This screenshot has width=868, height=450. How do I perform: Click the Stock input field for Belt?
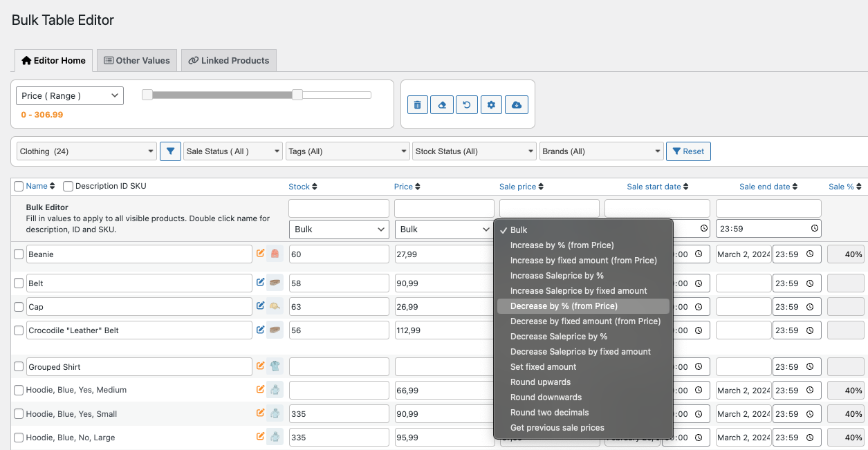[339, 283]
